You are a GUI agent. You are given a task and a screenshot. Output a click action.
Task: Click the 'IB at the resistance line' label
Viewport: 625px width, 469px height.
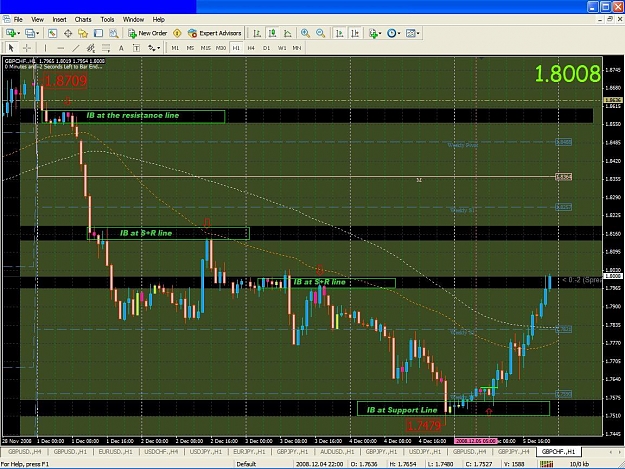(x=133, y=116)
